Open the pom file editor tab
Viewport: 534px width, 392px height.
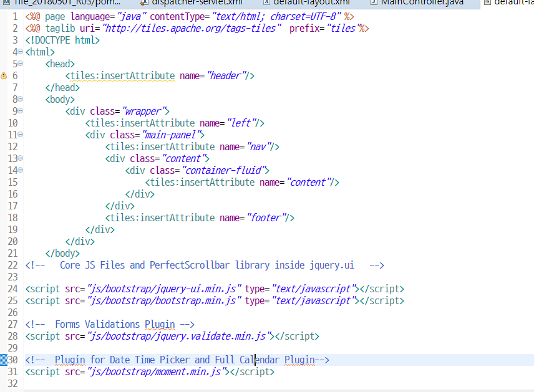[x=62, y=2]
